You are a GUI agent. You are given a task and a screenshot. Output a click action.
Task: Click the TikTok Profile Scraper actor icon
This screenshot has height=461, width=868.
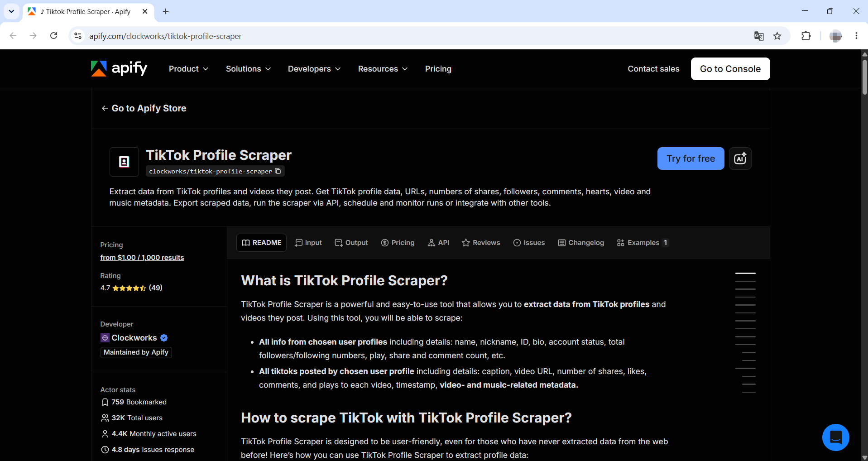point(124,162)
